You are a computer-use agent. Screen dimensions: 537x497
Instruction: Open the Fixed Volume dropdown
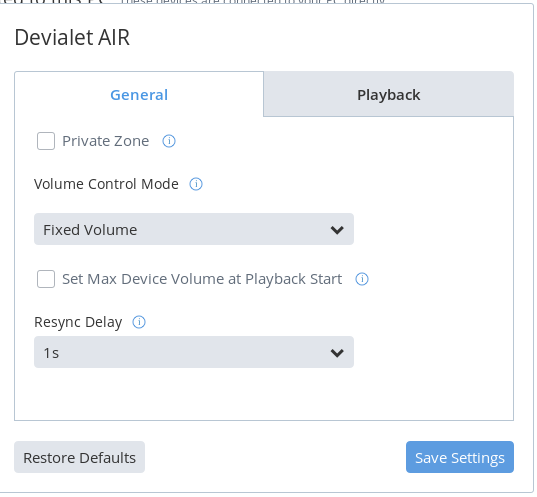point(194,229)
